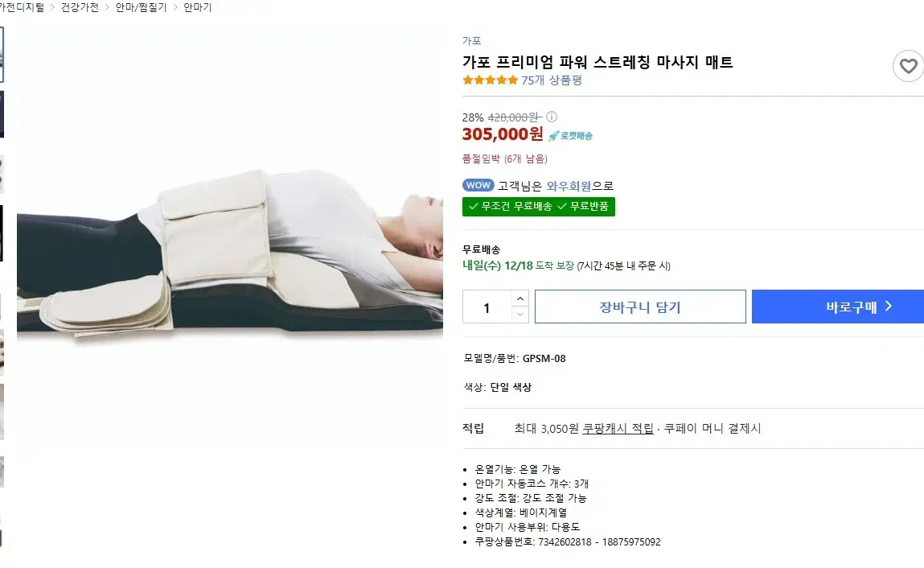Open the 쿠팡캐시 적립 link
924x568 pixels.
point(618,428)
